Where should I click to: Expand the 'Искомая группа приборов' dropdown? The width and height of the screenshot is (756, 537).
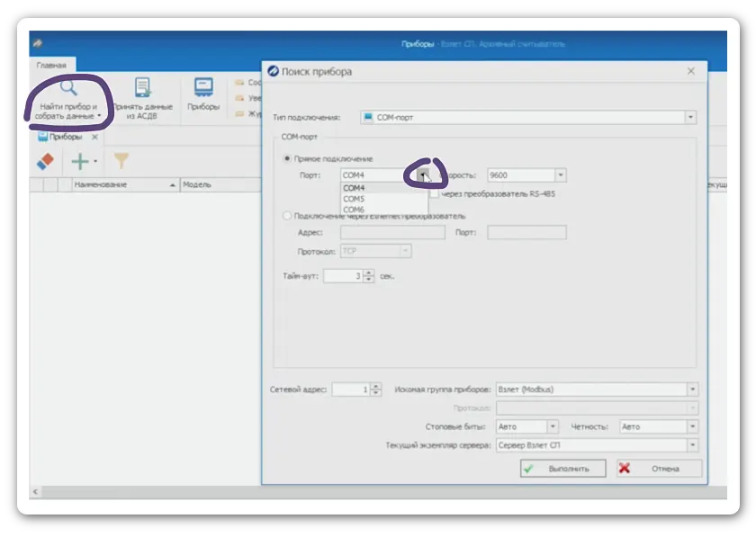(691, 389)
